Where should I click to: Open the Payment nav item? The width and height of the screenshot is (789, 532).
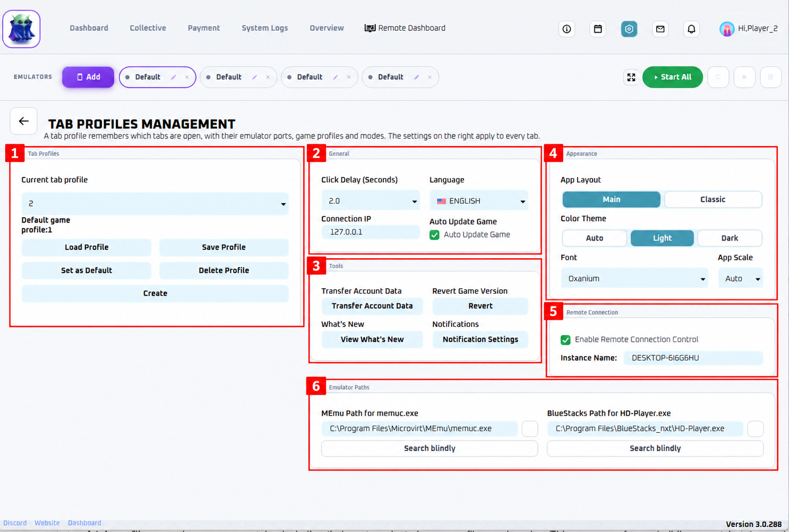tap(204, 28)
